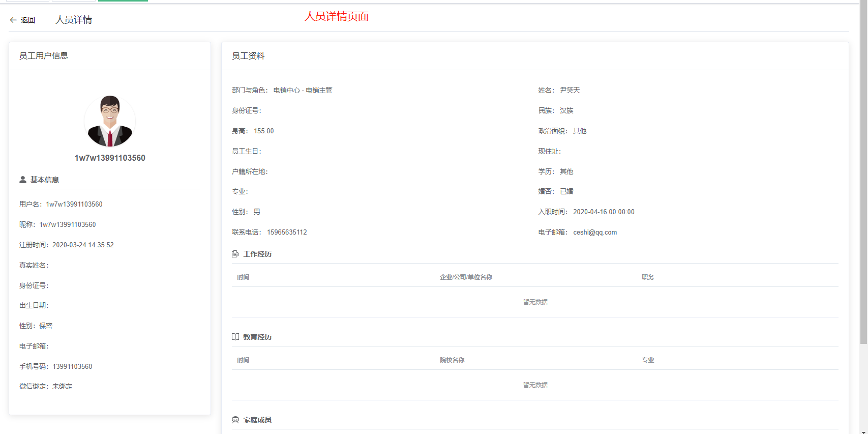Click the 注册时间 2020-03-24 14:35:52 row
The height and width of the screenshot is (434, 868).
(x=67, y=245)
